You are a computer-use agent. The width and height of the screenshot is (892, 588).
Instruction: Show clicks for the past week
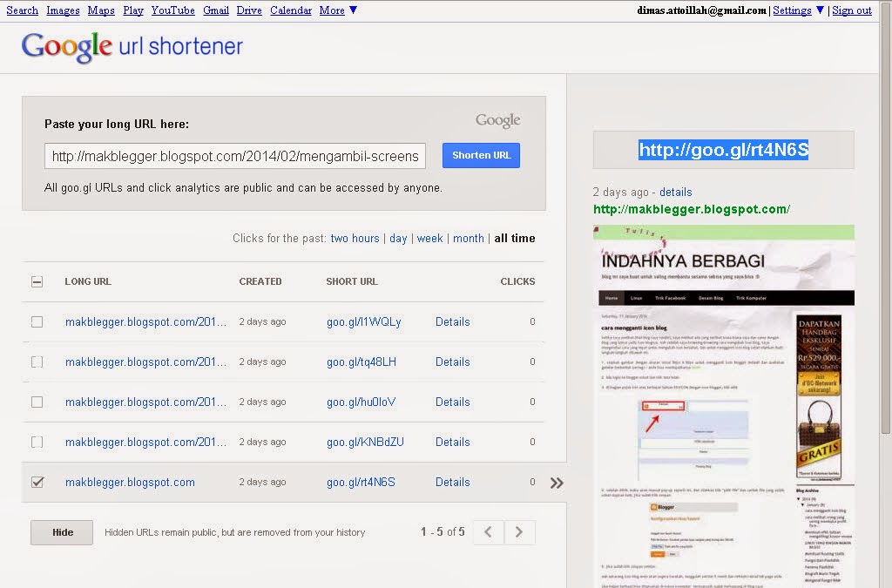(429, 239)
